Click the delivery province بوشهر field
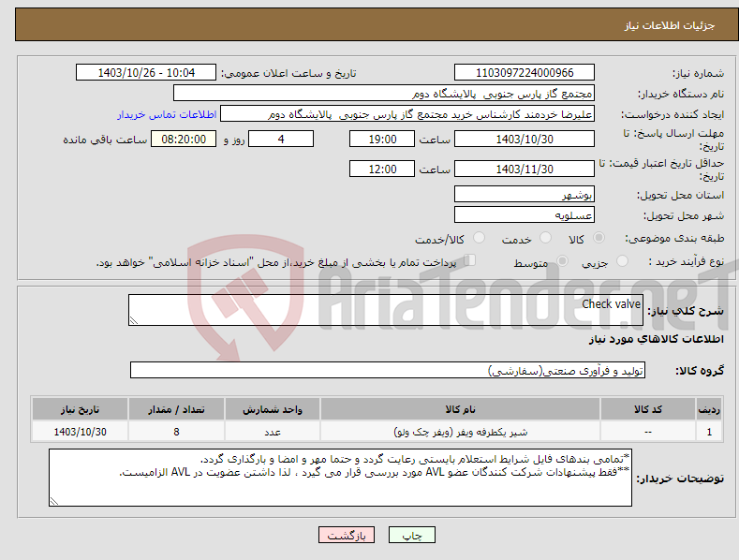The width and height of the screenshot is (739, 560). (x=525, y=194)
